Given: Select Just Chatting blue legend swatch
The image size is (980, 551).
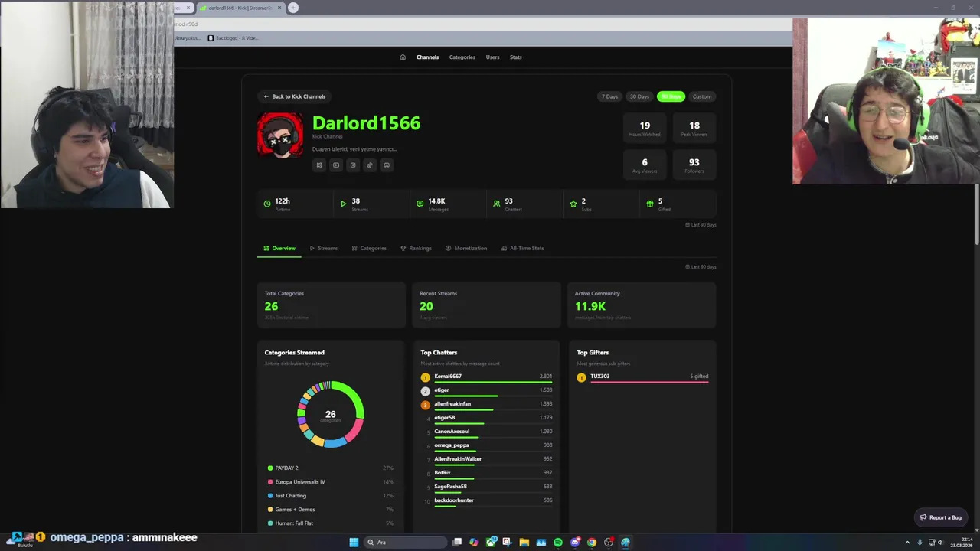Looking at the screenshot, I should pos(270,495).
